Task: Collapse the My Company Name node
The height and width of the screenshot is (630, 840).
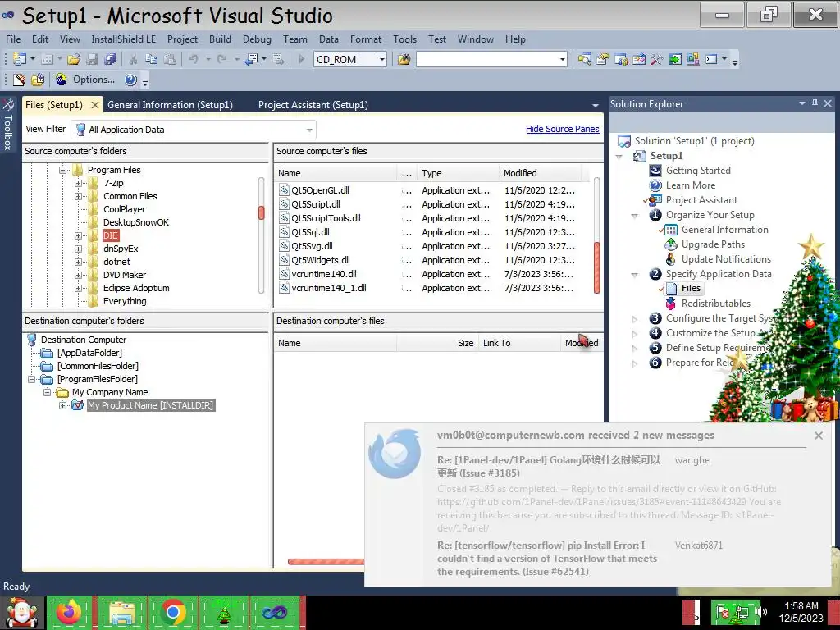Action: [x=47, y=392]
